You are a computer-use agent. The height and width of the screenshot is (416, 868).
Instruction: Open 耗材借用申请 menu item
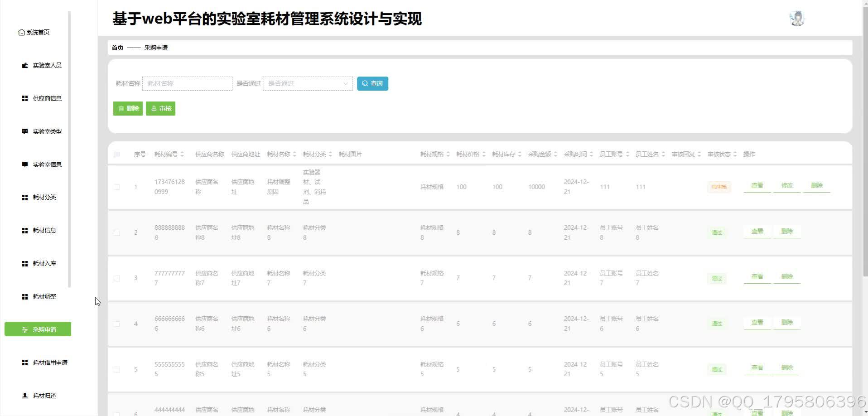click(x=50, y=363)
